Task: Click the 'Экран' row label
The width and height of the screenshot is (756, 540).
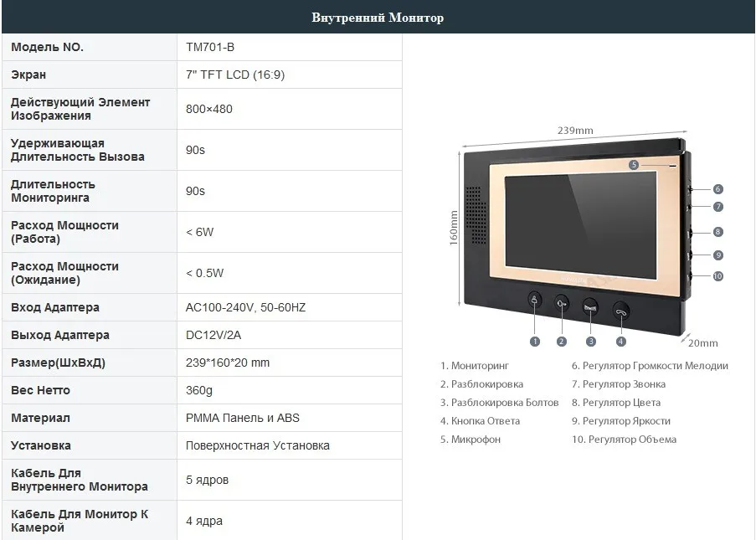Action: pyautogui.click(x=28, y=75)
